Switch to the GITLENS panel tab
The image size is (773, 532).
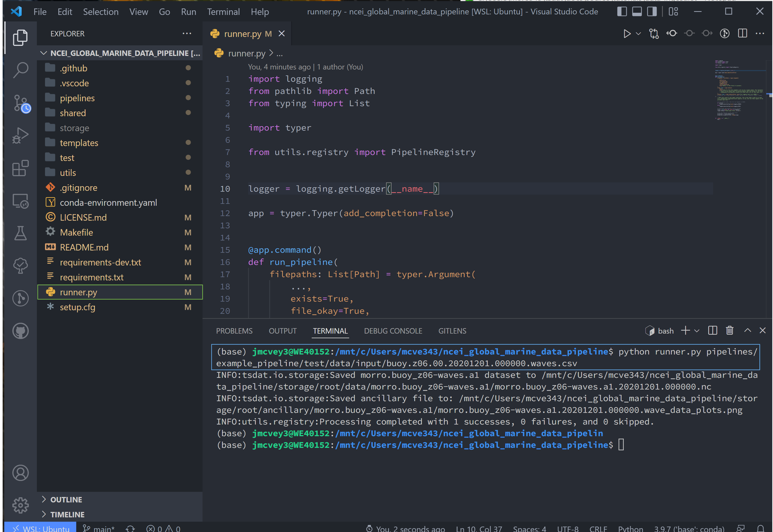coord(452,331)
